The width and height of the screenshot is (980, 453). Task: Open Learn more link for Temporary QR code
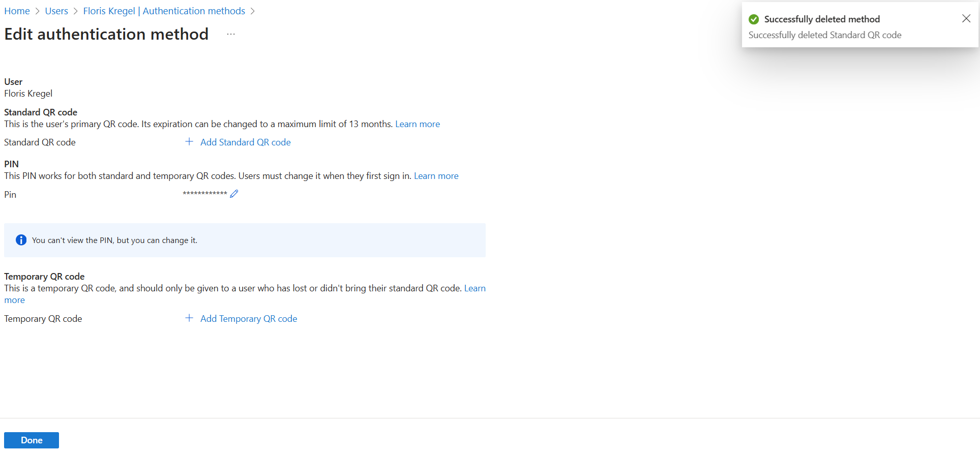pos(475,288)
